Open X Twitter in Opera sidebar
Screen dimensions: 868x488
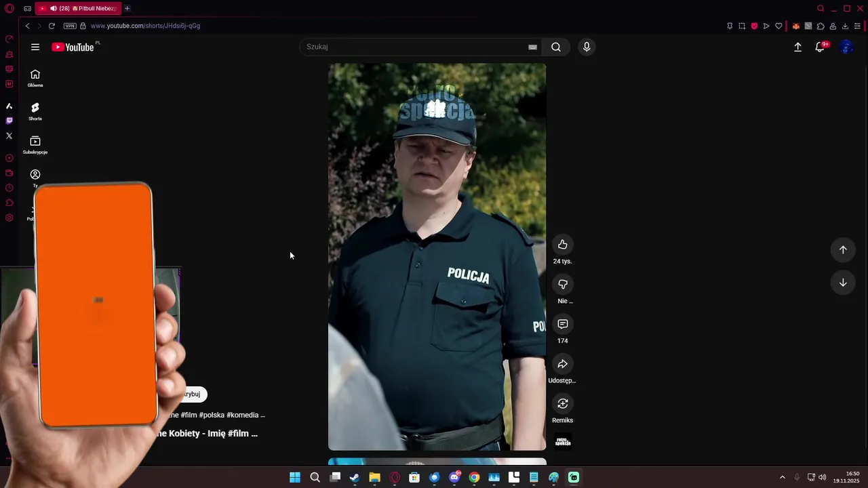coord(9,136)
